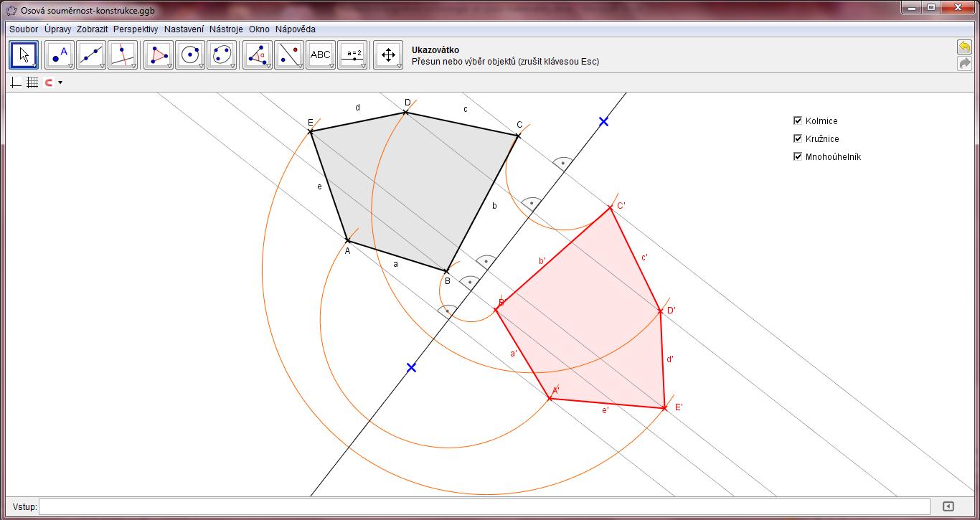Click the point capturing magnet icon

point(49,82)
